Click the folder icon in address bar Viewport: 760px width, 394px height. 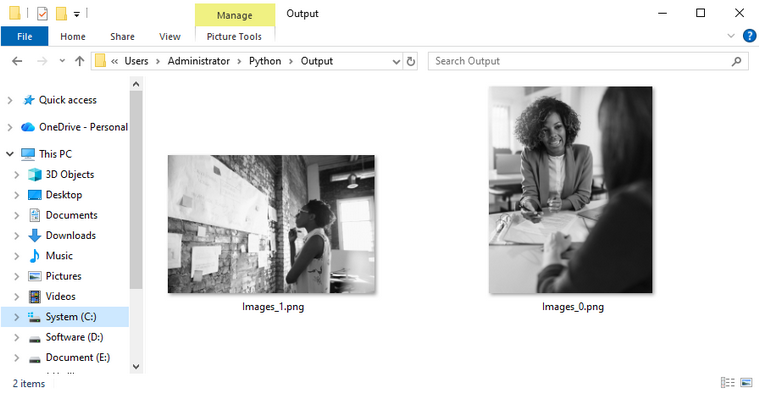tap(100, 61)
